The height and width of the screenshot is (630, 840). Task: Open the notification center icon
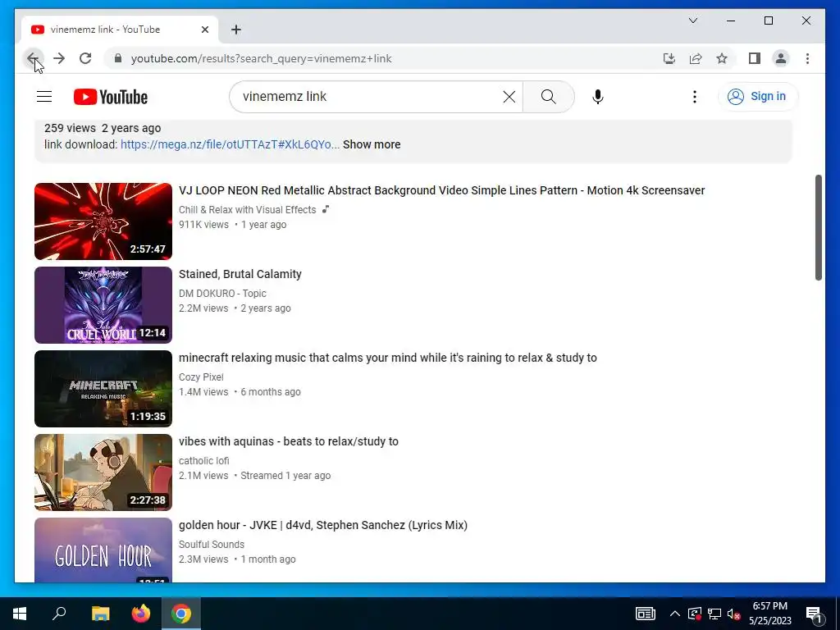coord(814,614)
